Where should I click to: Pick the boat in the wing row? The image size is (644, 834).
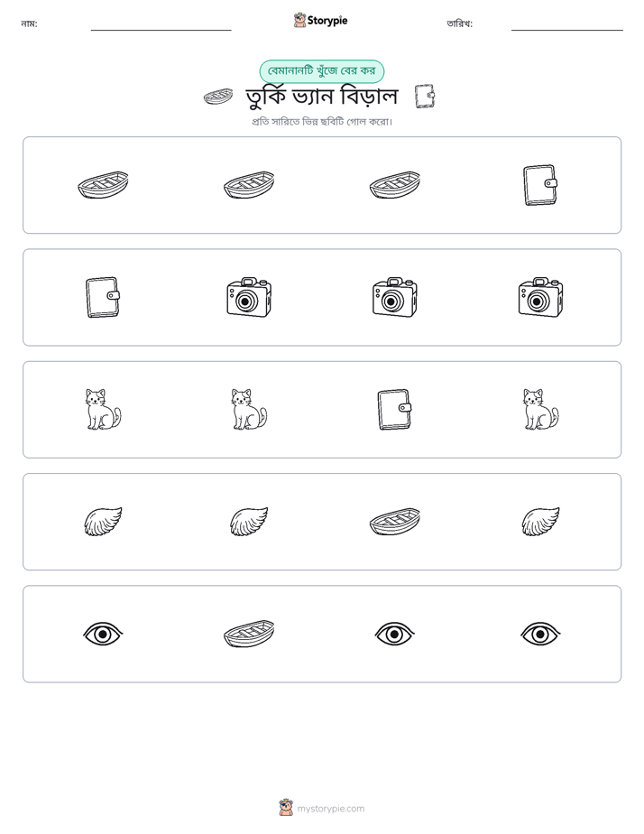[394, 522]
